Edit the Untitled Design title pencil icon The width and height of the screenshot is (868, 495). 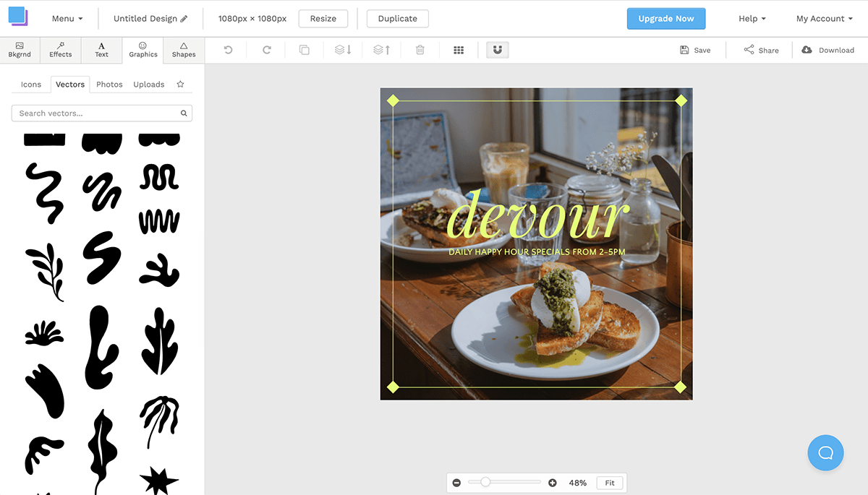point(184,19)
